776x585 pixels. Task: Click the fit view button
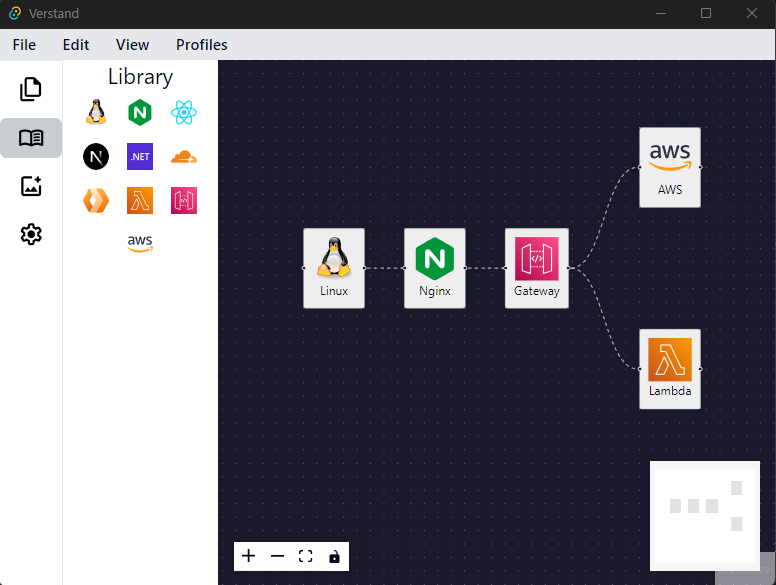(x=305, y=556)
